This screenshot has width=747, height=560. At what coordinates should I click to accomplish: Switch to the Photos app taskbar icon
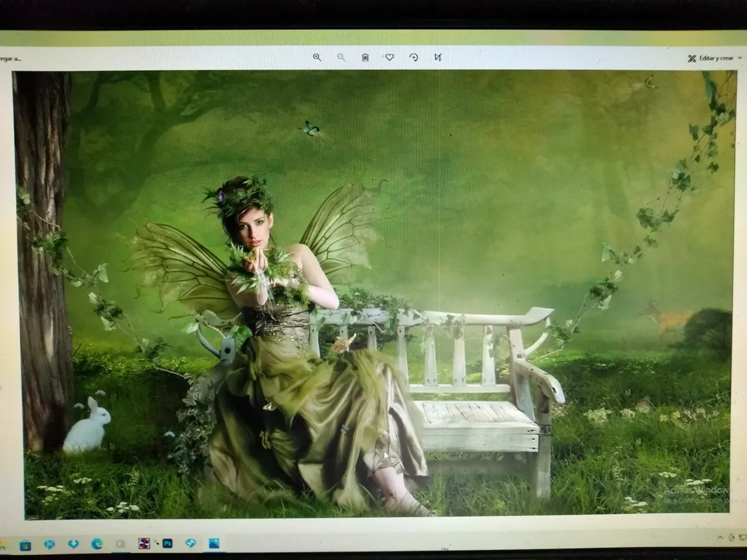point(214,543)
